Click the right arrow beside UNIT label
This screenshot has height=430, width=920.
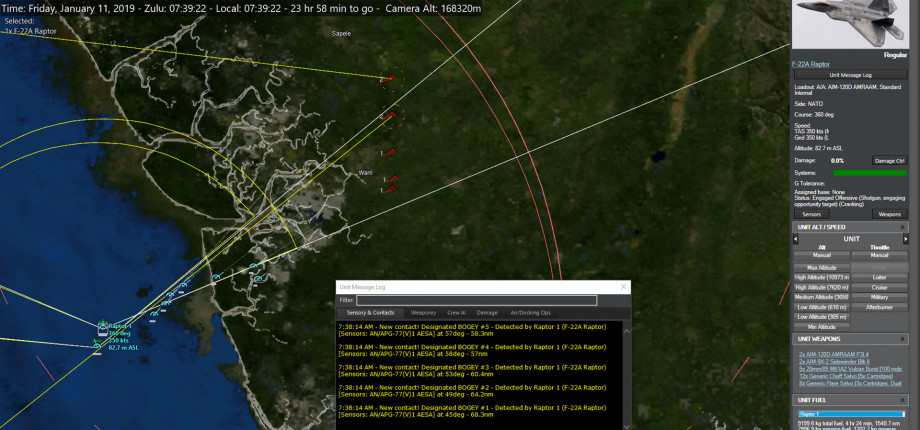point(905,239)
